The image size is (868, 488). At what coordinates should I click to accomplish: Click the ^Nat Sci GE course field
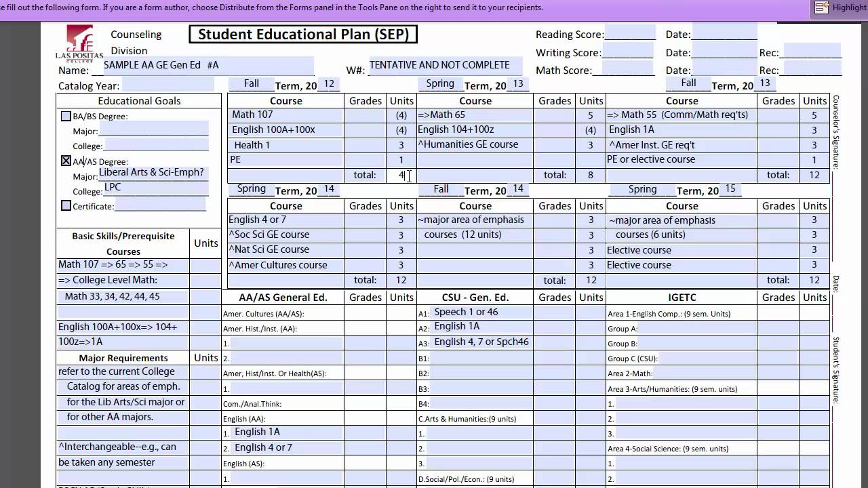point(285,250)
